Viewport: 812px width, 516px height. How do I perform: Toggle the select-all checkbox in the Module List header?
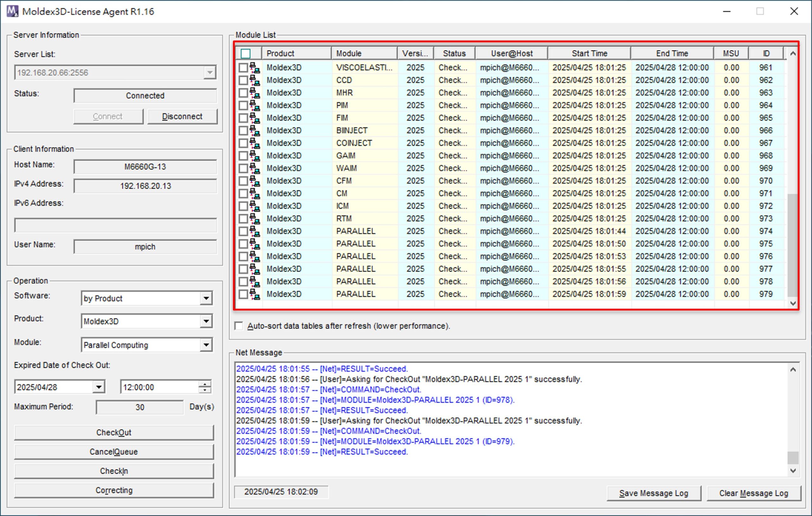click(x=246, y=53)
